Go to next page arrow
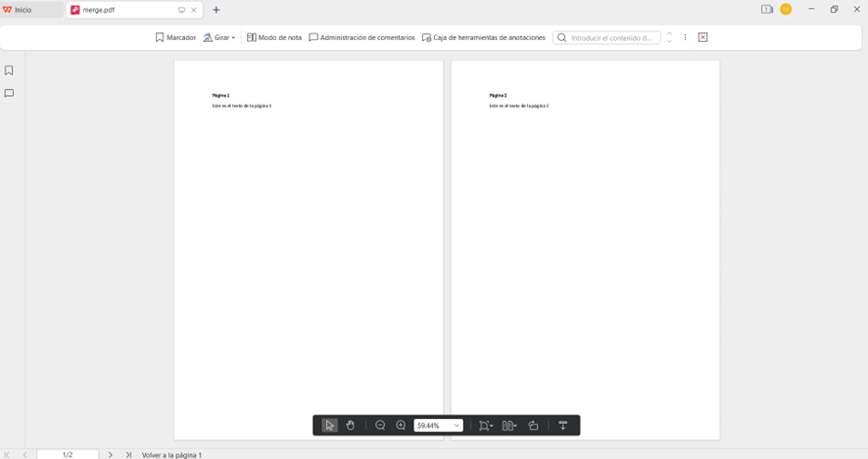This screenshot has width=868, height=459. 110,454
